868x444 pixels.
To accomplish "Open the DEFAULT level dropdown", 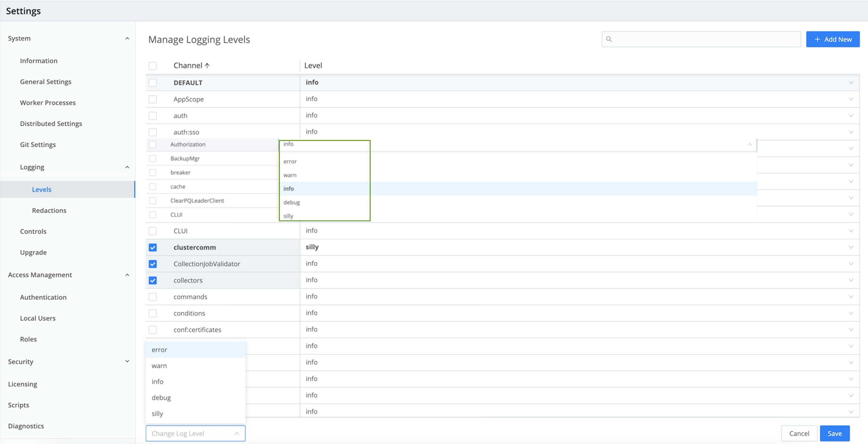I will (851, 82).
